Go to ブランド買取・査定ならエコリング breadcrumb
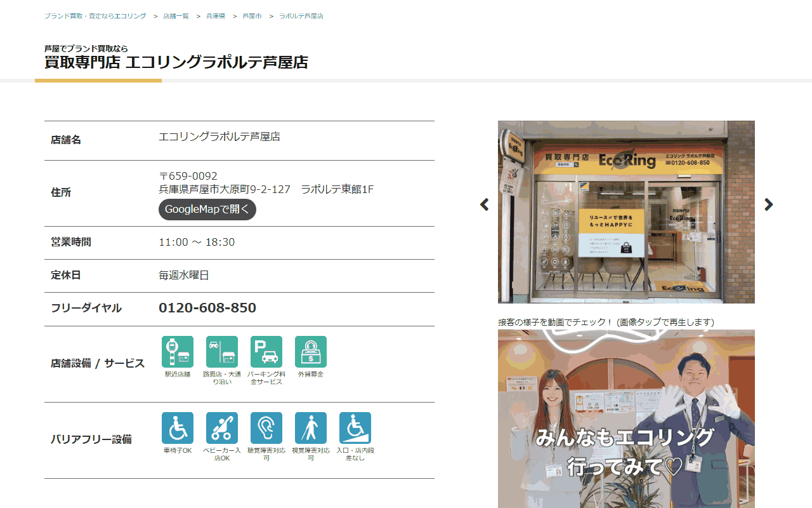 pyautogui.click(x=95, y=16)
